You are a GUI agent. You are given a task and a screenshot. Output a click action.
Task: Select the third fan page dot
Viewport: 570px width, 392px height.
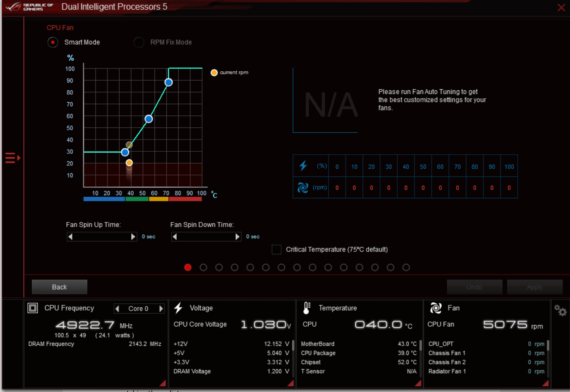(219, 267)
